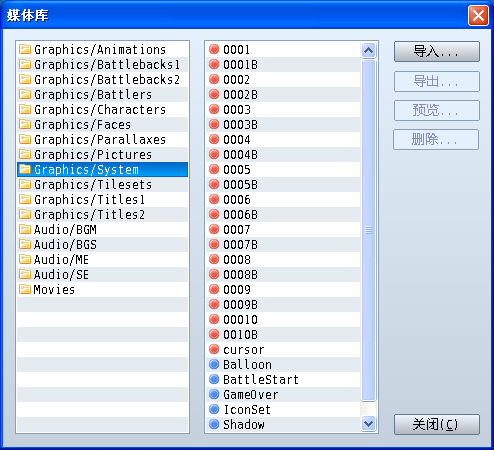Viewport: 494px width, 450px height.
Task: Select the Graphics/Titles2 folder
Action: click(x=103, y=214)
